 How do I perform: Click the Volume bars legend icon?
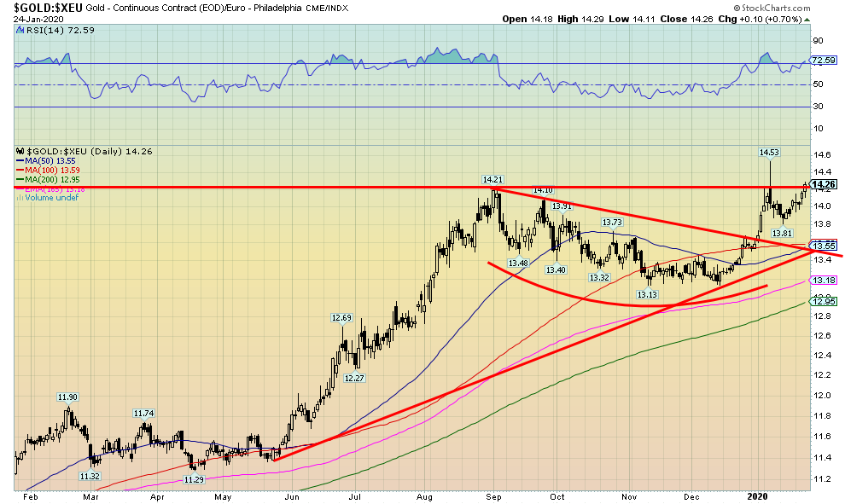[21, 198]
